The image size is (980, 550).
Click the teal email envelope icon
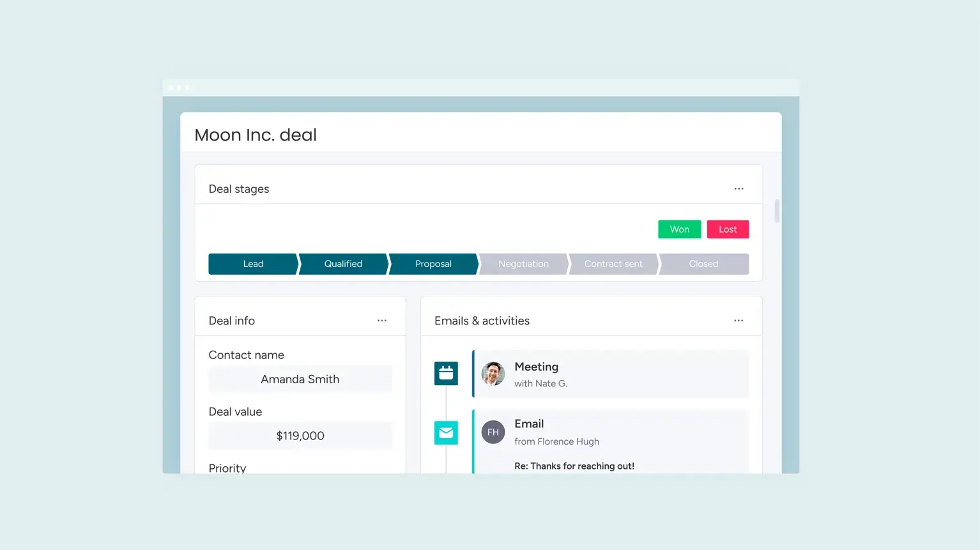(x=446, y=433)
